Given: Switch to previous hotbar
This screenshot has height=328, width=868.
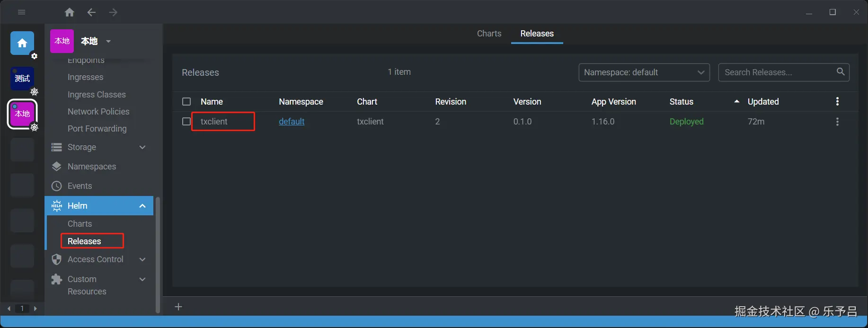Looking at the screenshot, I should pyautogui.click(x=9, y=309).
